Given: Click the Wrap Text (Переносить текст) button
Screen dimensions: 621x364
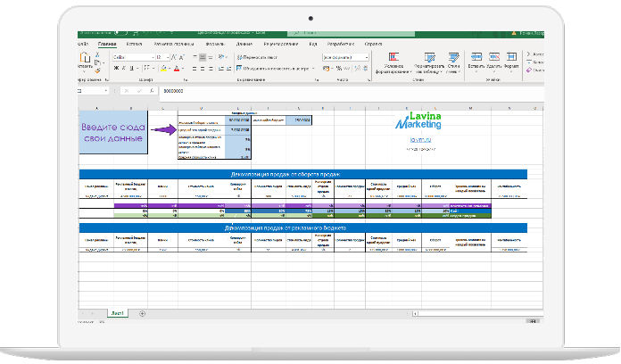Looking at the screenshot, I should point(257,57).
